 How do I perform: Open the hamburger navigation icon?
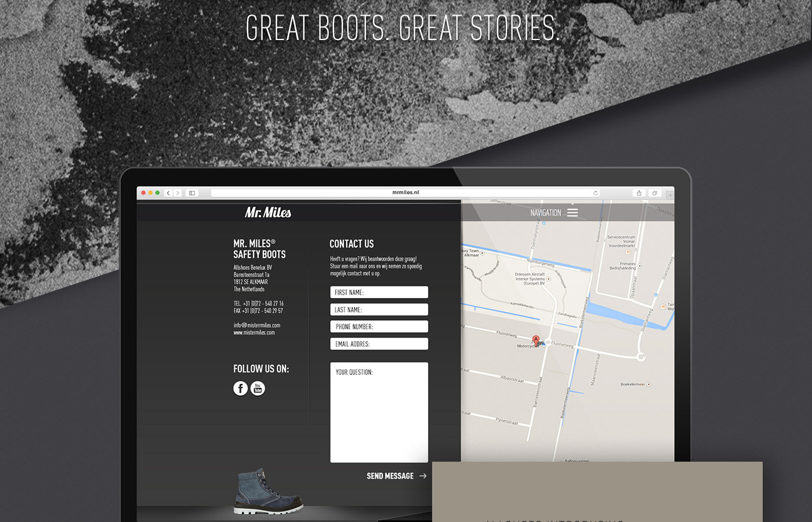pos(572,212)
